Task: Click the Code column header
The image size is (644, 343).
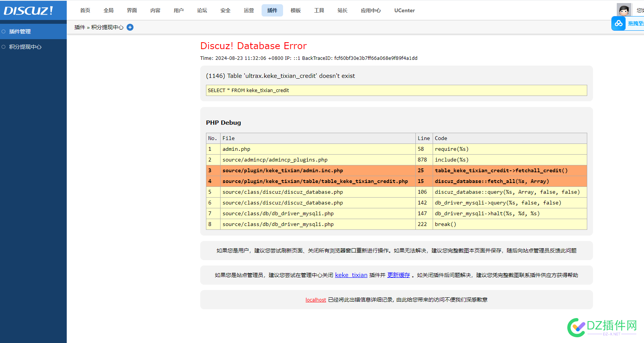Action: pyautogui.click(x=510, y=138)
